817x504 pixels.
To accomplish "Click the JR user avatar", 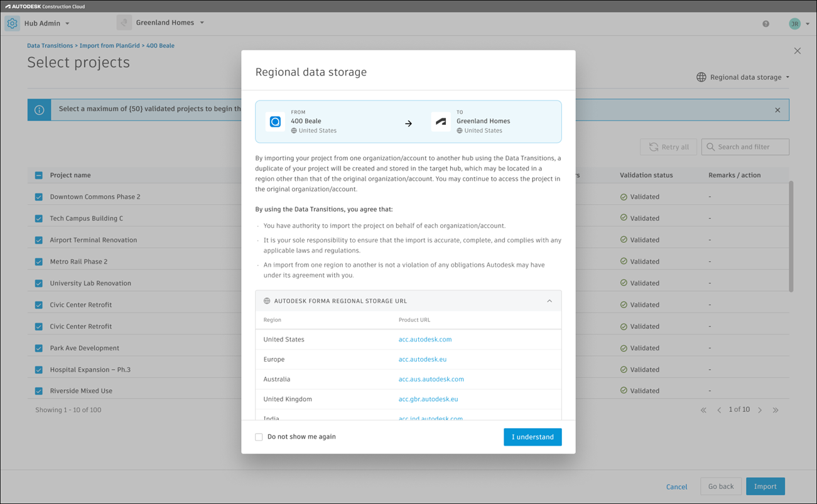I will point(795,24).
